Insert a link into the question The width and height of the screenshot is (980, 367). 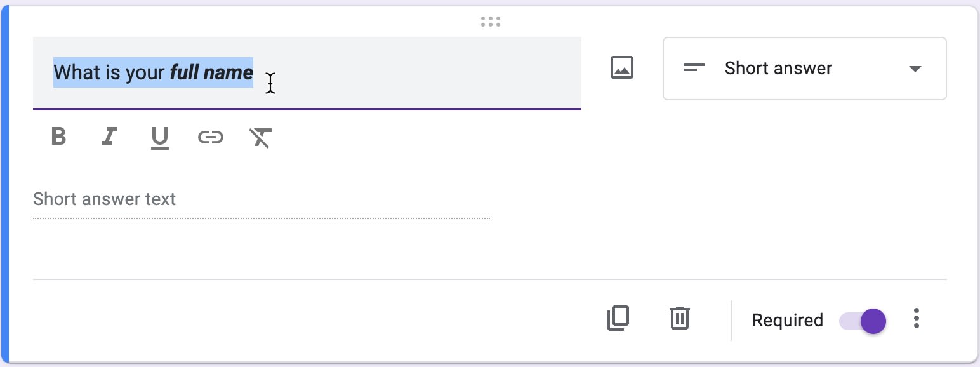tap(210, 137)
